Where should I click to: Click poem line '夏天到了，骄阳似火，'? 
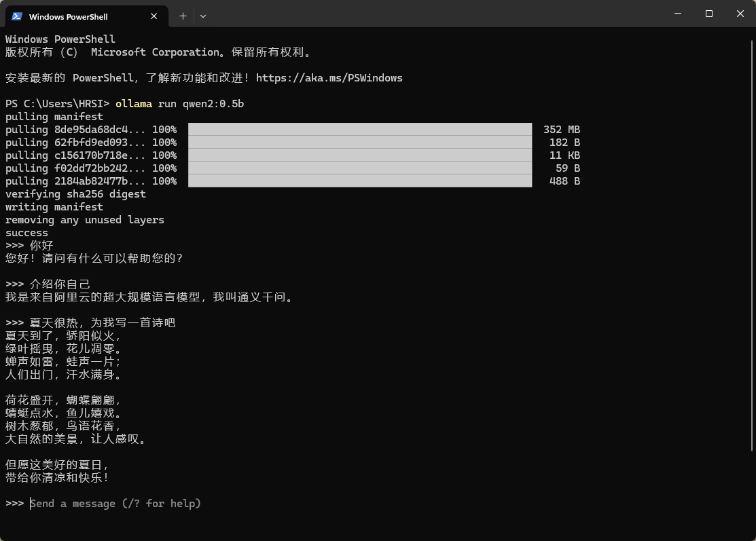pos(62,336)
